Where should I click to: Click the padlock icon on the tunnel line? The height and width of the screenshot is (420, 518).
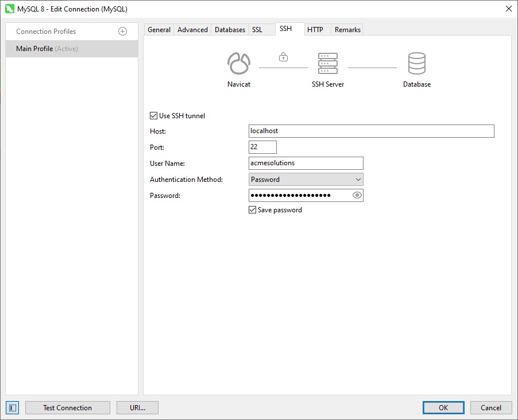coord(283,57)
